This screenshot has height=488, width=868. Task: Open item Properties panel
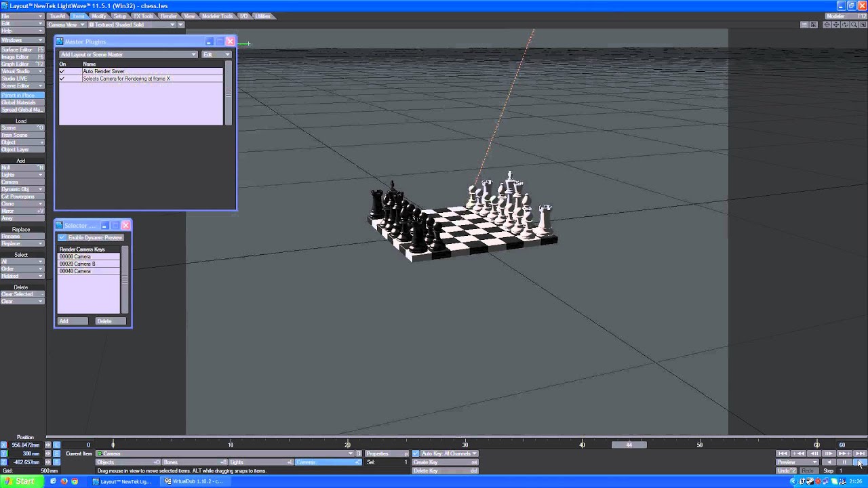pos(387,453)
